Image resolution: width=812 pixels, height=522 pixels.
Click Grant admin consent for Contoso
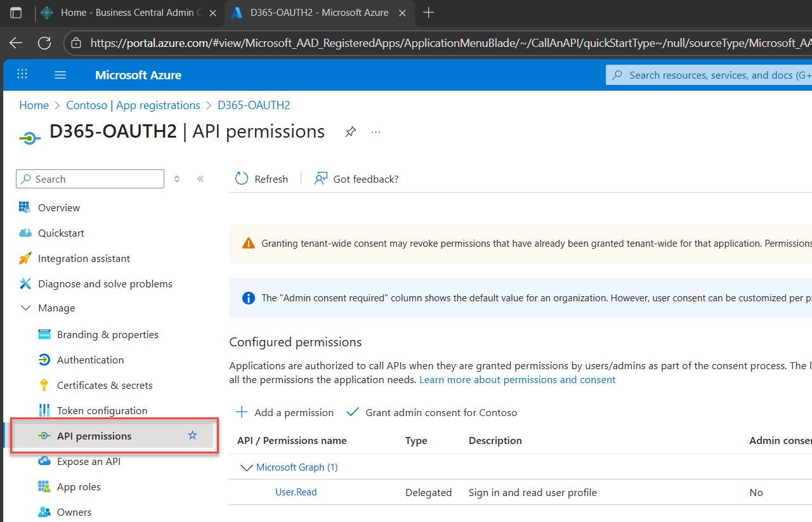442,412
